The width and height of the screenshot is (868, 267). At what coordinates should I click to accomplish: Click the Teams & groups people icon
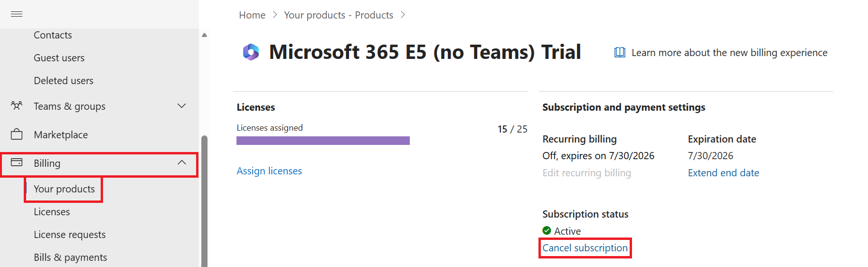pos(17,105)
